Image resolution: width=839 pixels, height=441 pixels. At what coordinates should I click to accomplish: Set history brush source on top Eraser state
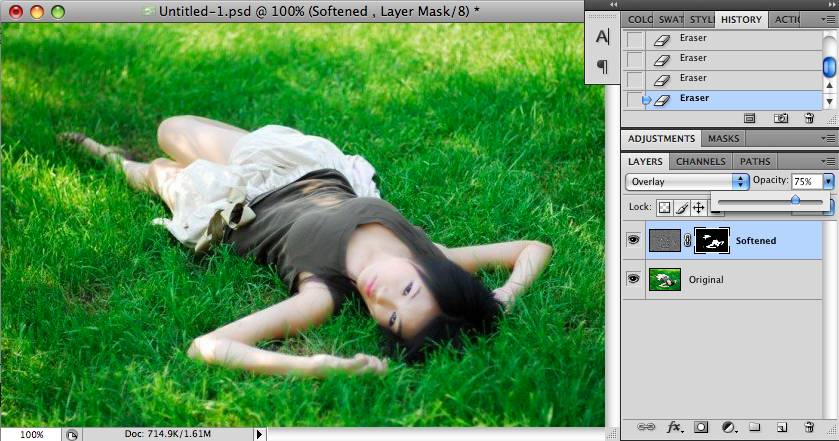tap(635, 39)
